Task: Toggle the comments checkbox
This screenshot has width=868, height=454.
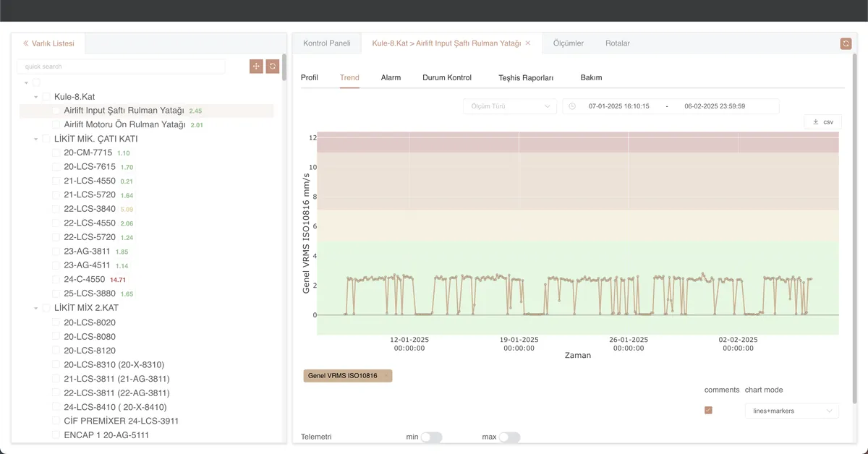Action: (x=708, y=410)
